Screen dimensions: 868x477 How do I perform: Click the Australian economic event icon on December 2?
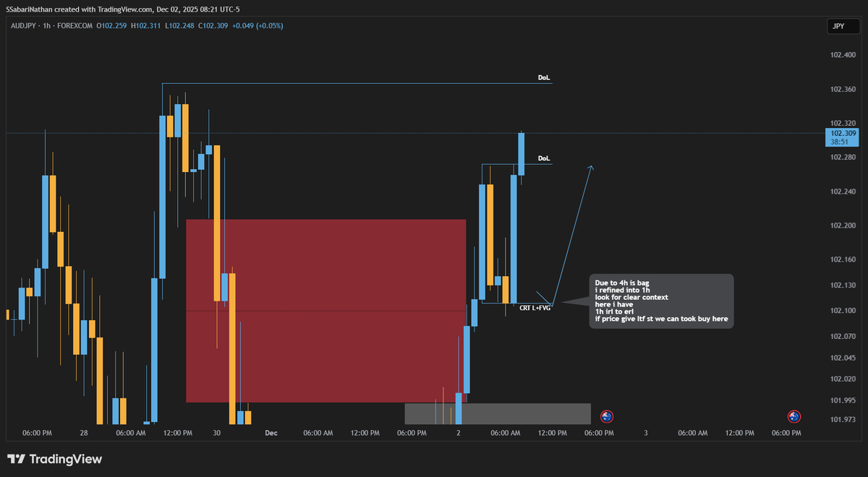607,416
